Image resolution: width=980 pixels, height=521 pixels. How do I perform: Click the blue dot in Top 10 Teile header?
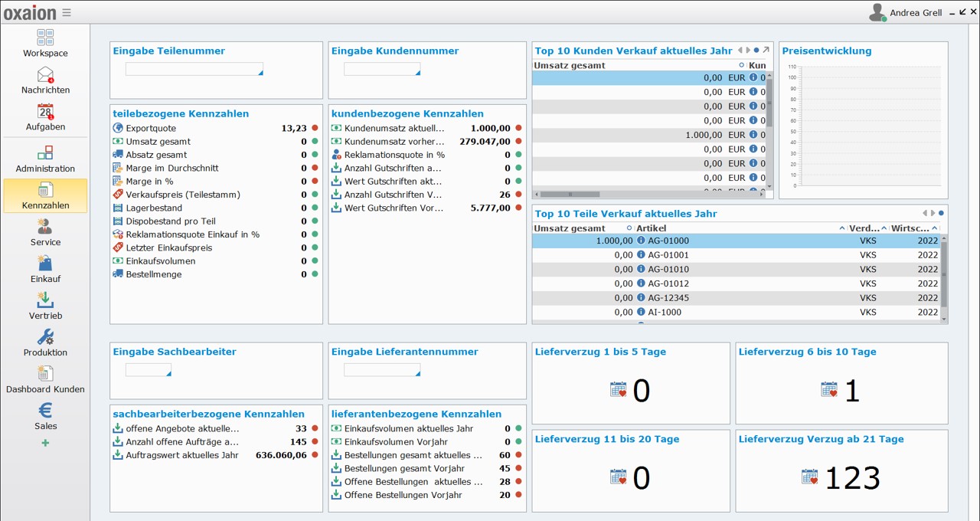(x=941, y=213)
